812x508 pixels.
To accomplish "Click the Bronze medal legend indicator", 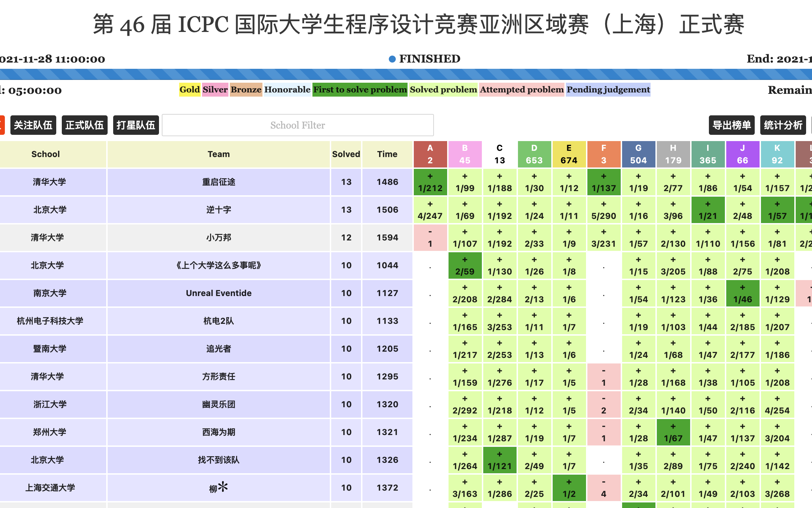I will (246, 90).
